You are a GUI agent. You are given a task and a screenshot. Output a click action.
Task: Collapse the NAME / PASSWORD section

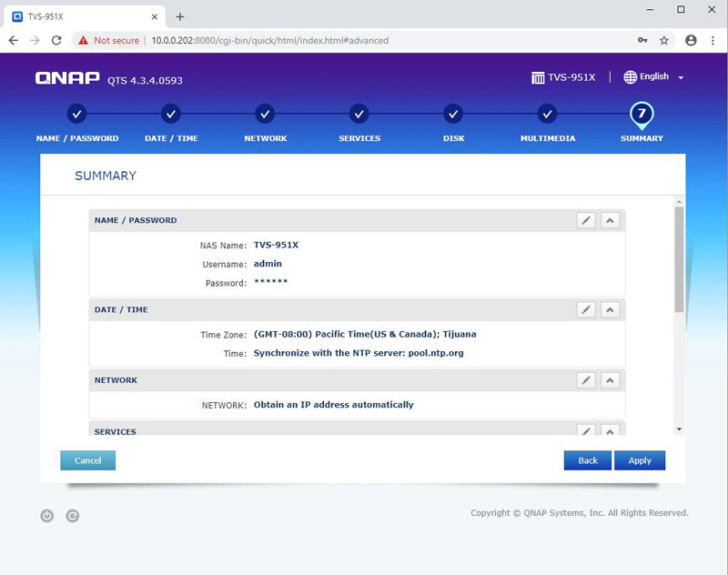pyautogui.click(x=610, y=220)
